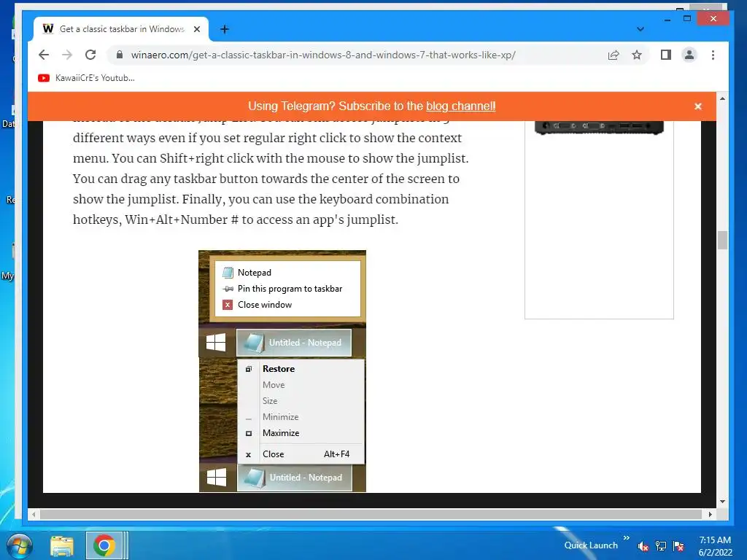The height and width of the screenshot is (560, 747).
Task: Open Chrome's three-dot menu
Action: tap(713, 55)
